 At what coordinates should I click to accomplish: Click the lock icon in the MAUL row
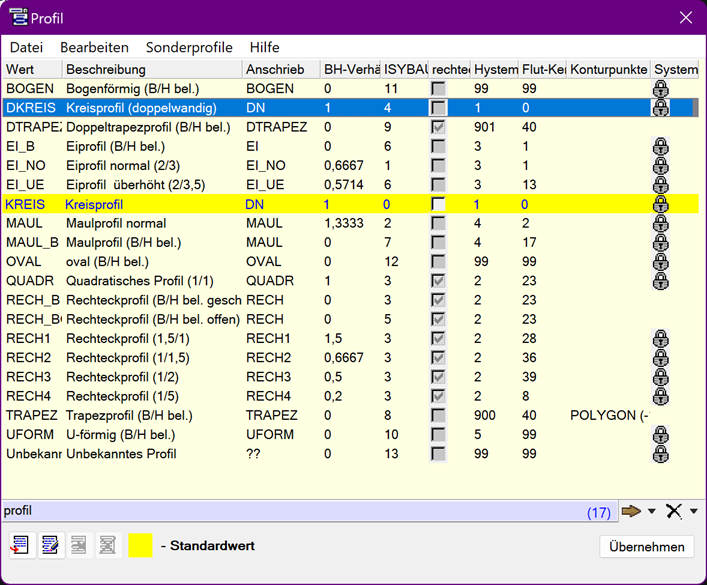(660, 223)
